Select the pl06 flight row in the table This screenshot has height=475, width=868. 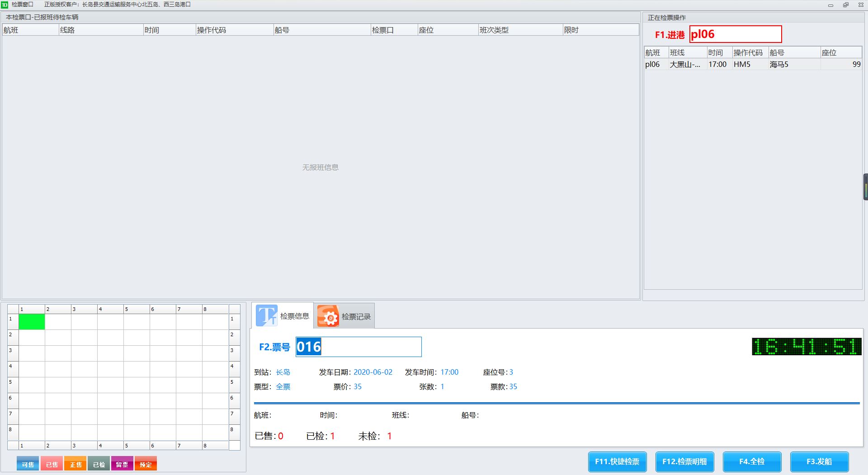(752, 64)
